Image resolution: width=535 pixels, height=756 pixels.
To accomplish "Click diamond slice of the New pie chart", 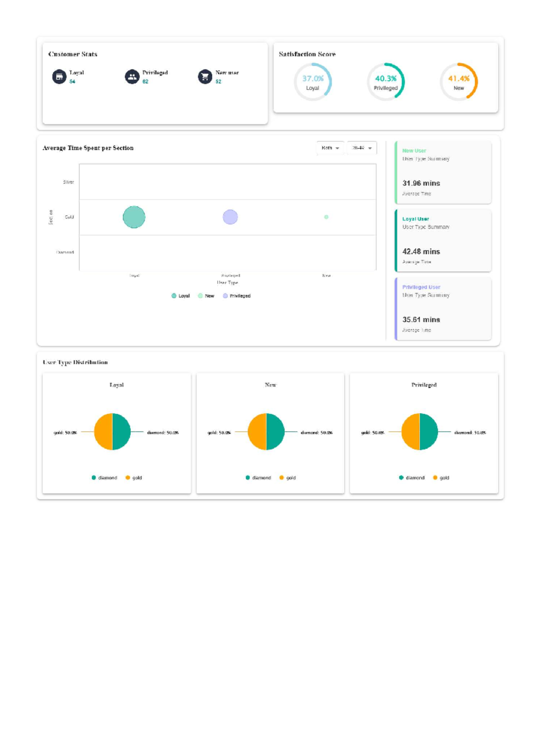I will 276,431.
